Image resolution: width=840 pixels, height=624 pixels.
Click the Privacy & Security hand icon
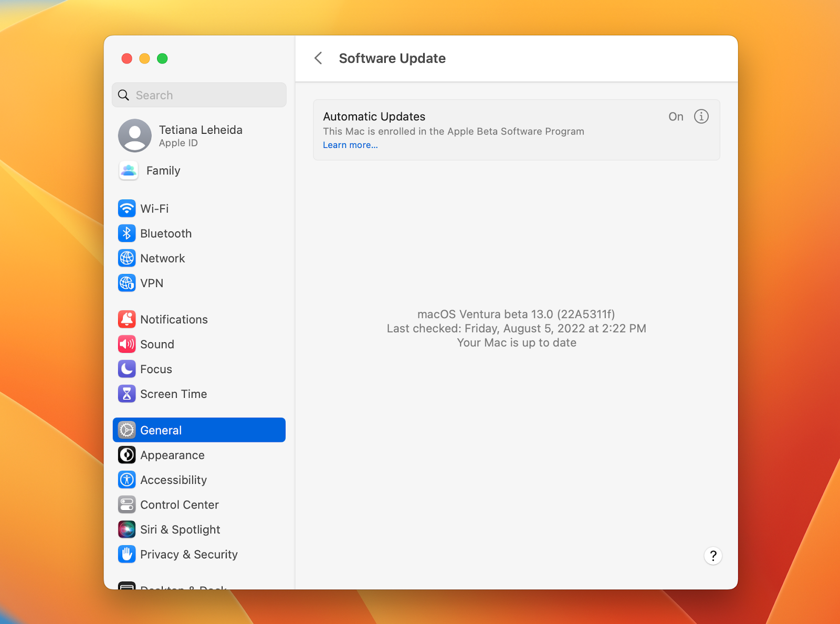(127, 554)
